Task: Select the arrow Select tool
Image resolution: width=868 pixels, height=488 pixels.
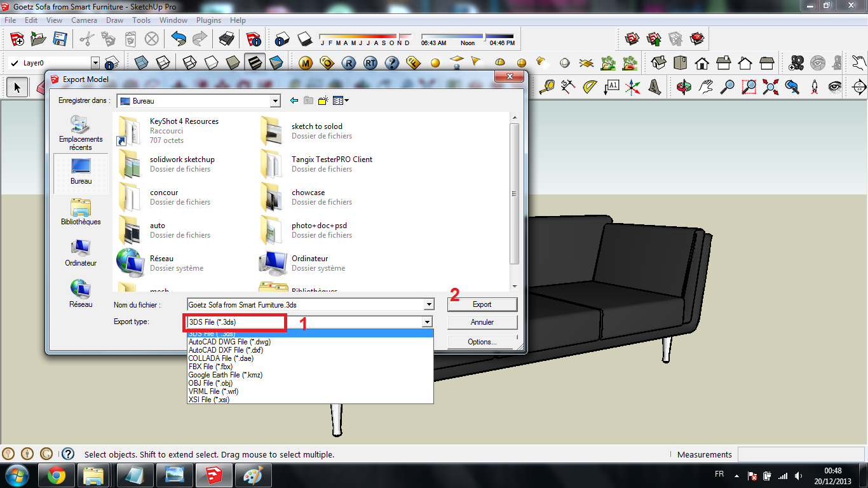Action: pos(17,86)
